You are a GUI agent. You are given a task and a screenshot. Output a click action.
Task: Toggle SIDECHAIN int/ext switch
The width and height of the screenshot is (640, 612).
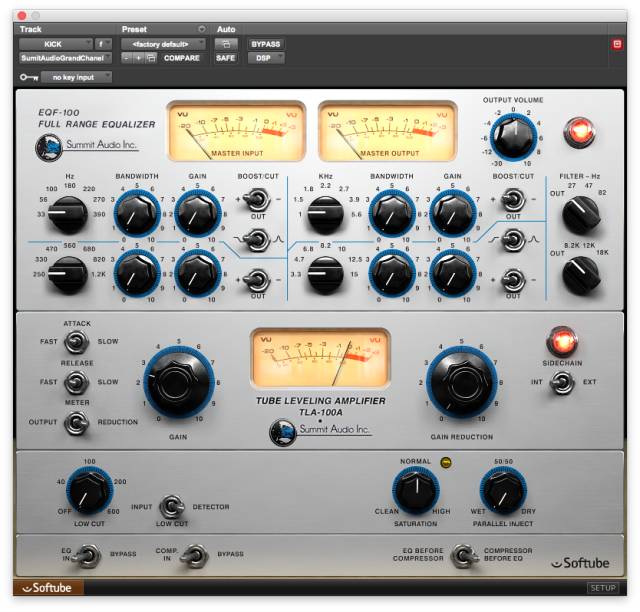562,383
